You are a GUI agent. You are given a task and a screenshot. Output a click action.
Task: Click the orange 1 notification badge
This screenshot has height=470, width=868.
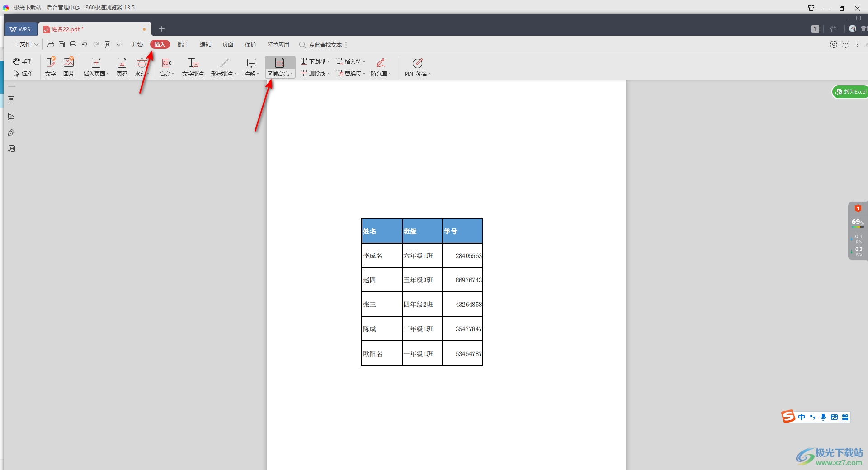[x=858, y=208]
